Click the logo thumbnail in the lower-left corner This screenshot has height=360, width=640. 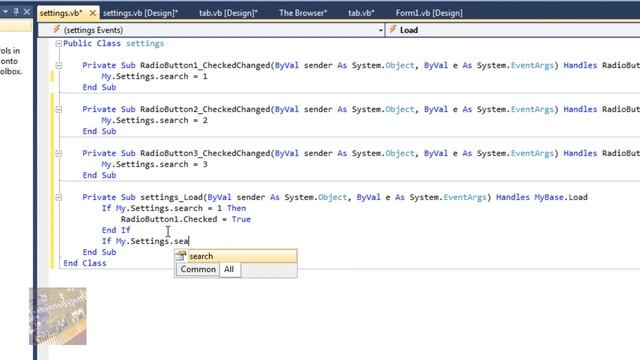coord(58,316)
